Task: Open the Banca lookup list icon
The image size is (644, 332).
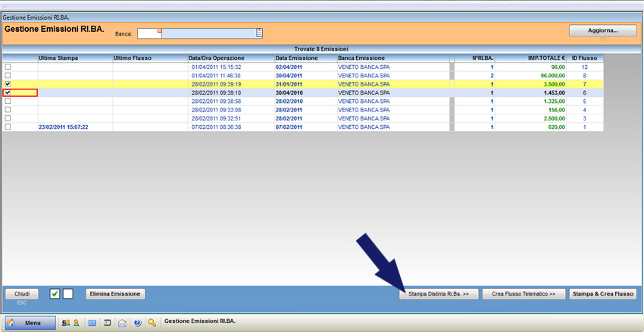Action: [259, 33]
